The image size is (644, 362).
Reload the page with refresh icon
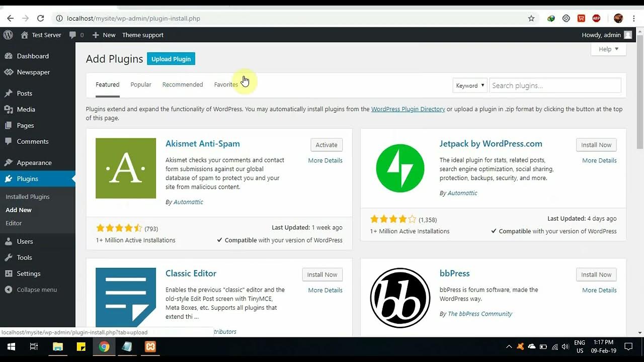(41, 19)
